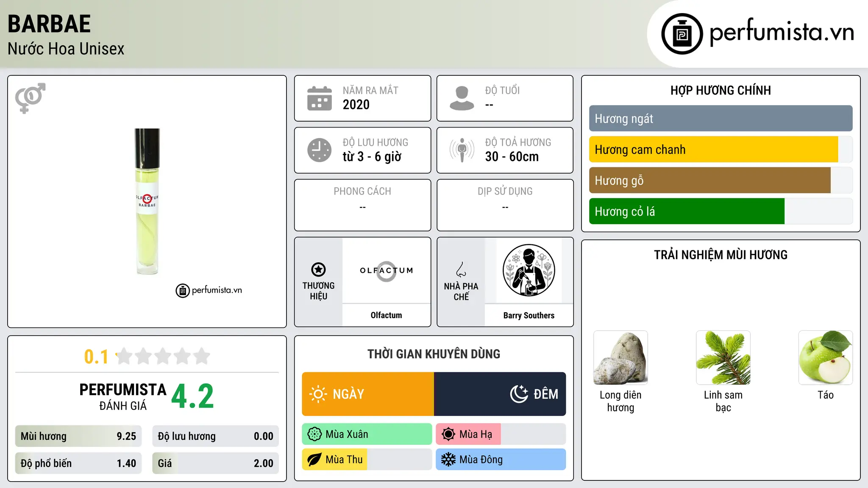Click the clock icon for longevity
This screenshot has width=868, height=488.
[x=320, y=150]
